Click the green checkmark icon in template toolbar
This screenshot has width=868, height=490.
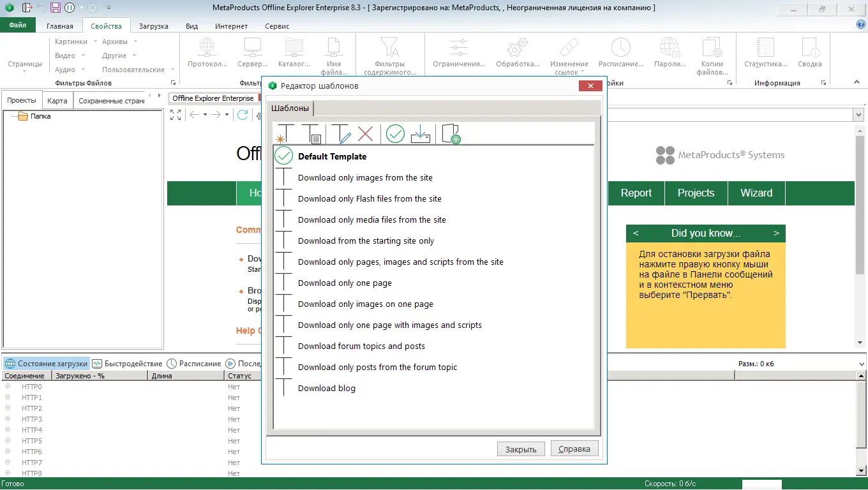click(x=395, y=133)
